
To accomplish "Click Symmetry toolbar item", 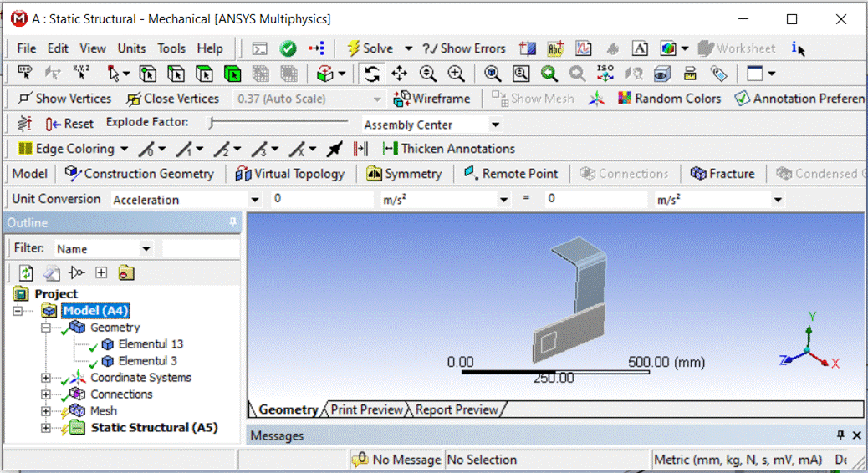I will pyautogui.click(x=404, y=174).
